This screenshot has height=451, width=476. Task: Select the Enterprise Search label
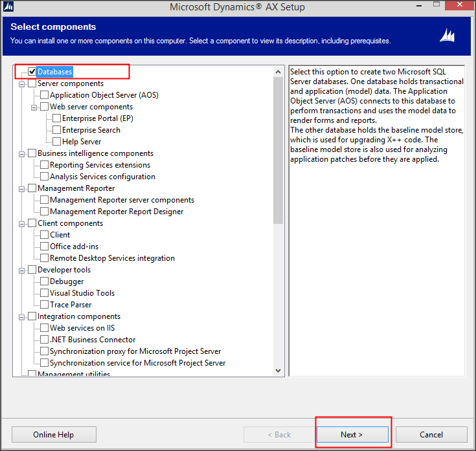click(x=91, y=130)
